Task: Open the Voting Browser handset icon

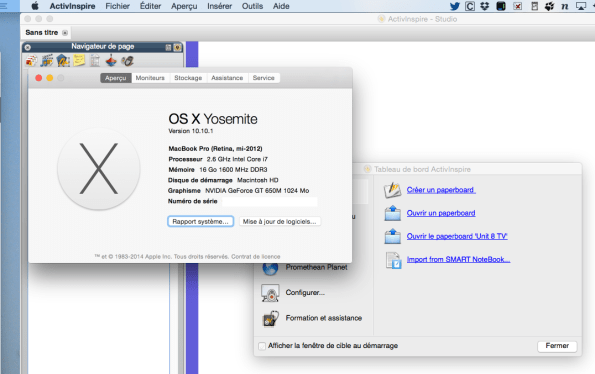Action: click(128, 61)
